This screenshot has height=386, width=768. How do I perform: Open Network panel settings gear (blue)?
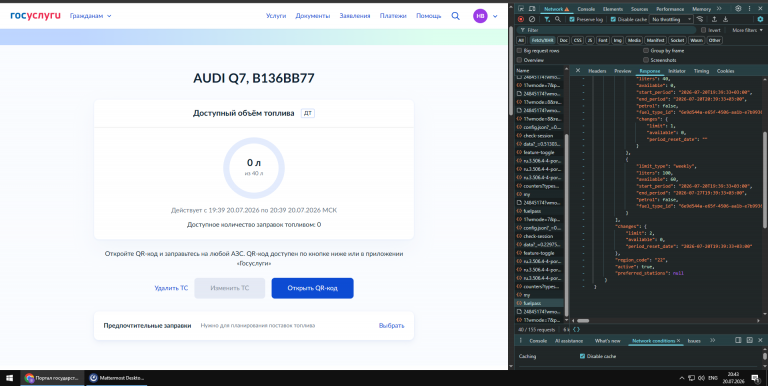pyautogui.click(x=760, y=19)
